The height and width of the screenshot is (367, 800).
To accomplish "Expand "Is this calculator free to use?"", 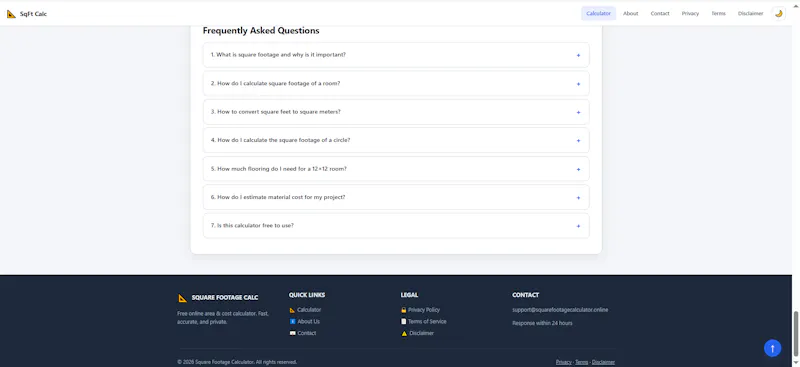I will [396, 226].
